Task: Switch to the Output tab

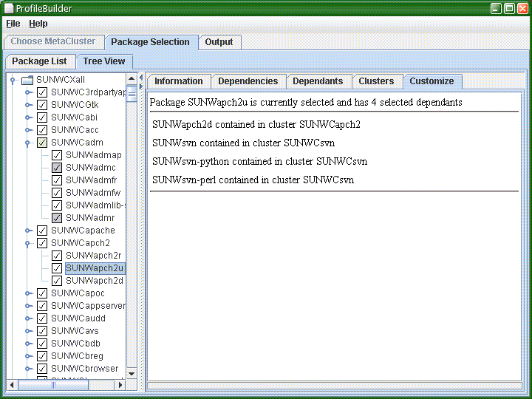Action: tap(219, 42)
